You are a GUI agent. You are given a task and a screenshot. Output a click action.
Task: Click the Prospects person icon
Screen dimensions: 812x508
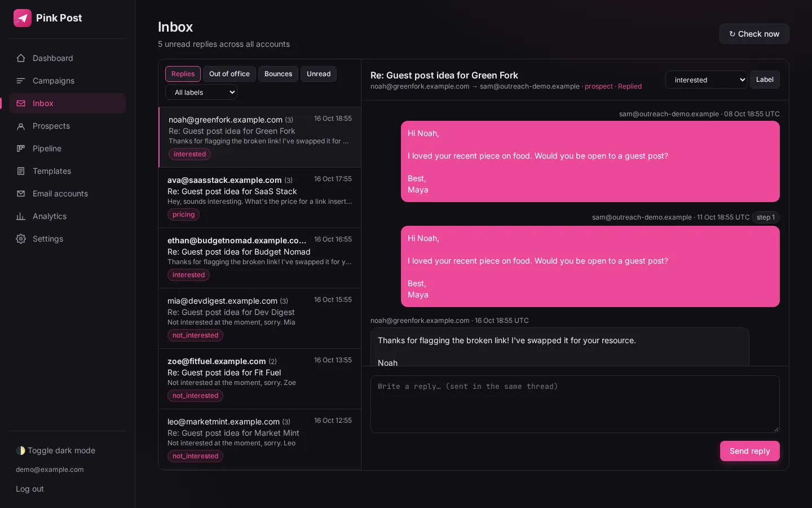tap(21, 126)
